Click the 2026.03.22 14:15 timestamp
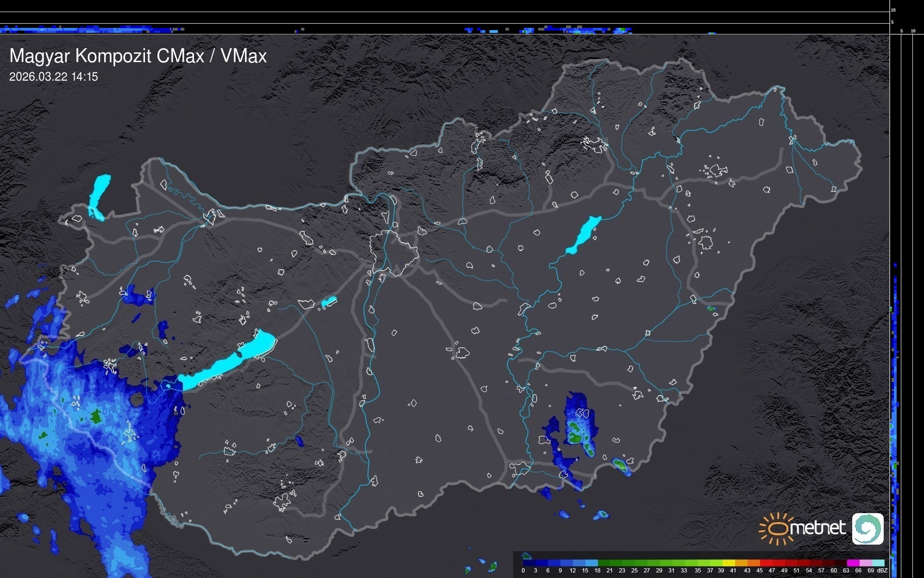Screen dimensions: 924x578 pyautogui.click(x=54, y=77)
